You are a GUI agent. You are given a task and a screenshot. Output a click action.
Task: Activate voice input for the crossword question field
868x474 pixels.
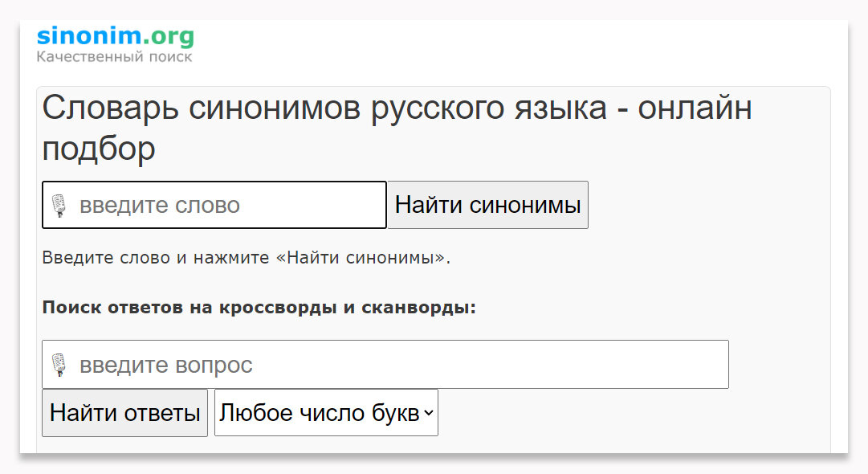point(59,364)
